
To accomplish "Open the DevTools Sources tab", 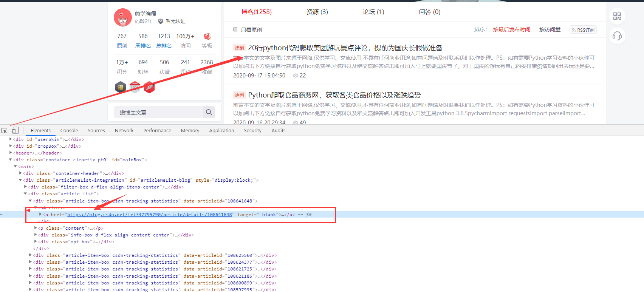I will (x=96, y=131).
